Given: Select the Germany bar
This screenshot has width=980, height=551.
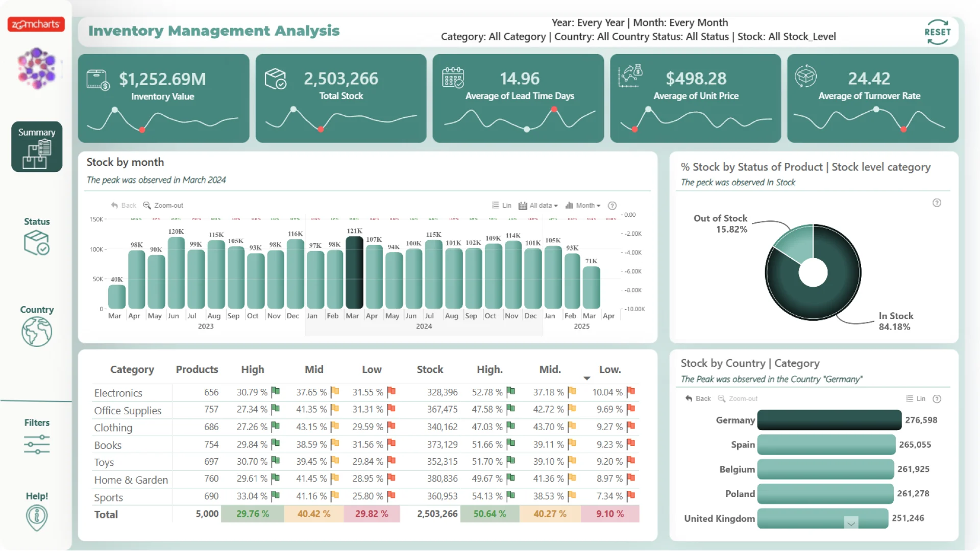Looking at the screenshot, I should [829, 420].
